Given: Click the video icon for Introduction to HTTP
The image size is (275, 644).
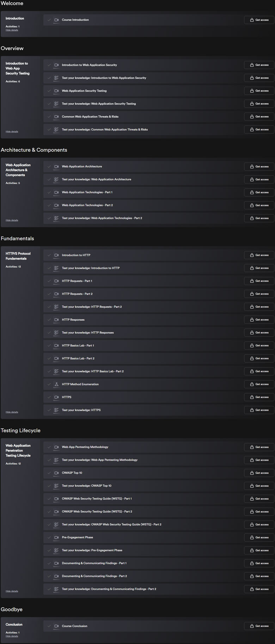Looking at the screenshot, I should pyautogui.click(x=56, y=255).
